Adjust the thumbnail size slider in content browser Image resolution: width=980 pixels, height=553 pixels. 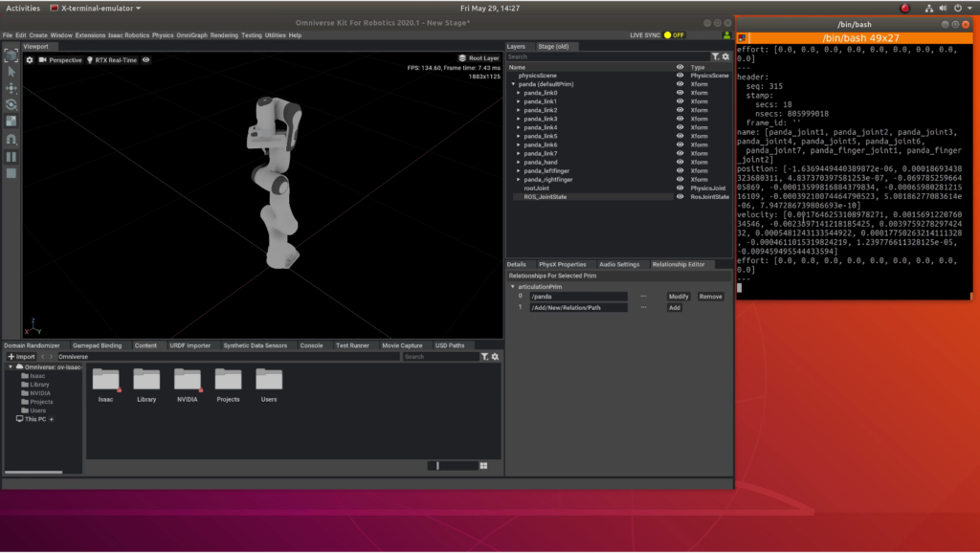click(x=437, y=466)
